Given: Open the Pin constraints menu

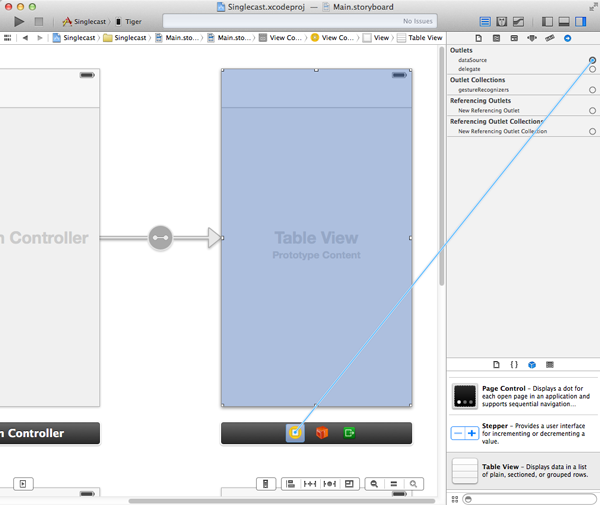Looking at the screenshot, I should tap(310, 484).
